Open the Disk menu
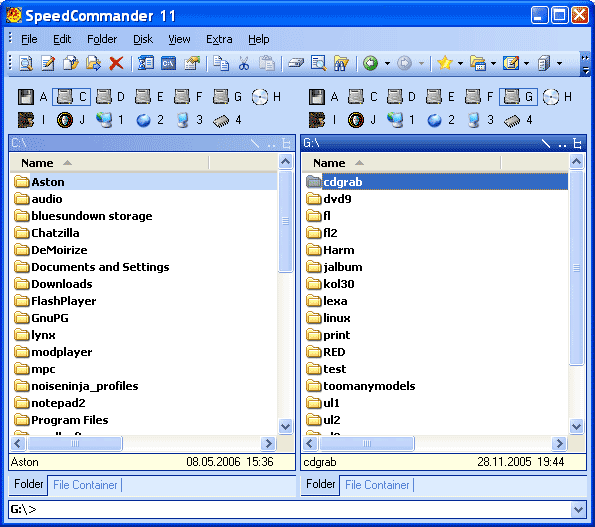Image resolution: width=595 pixels, height=527 pixels. click(143, 39)
